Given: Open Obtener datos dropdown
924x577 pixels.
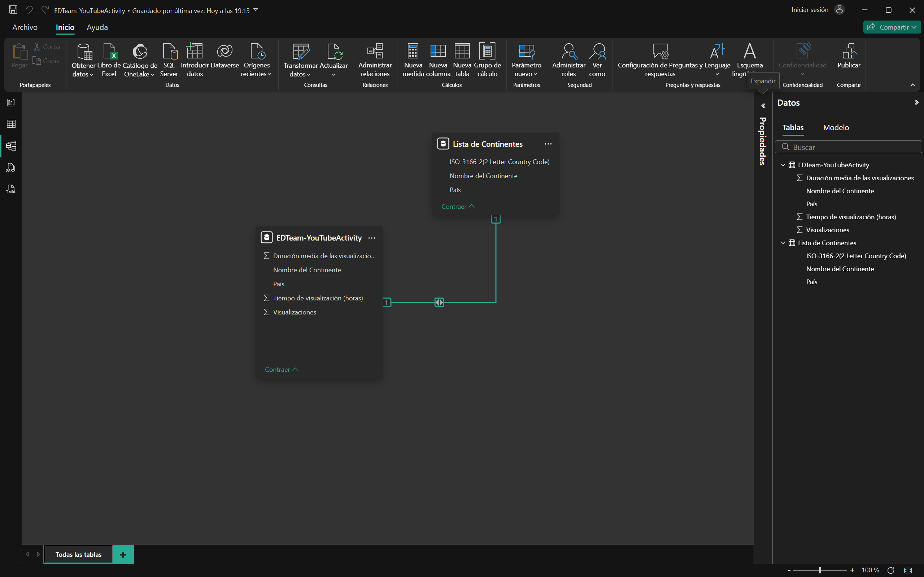Looking at the screenshot, I should pyautogui.click(x=83, y=74).
